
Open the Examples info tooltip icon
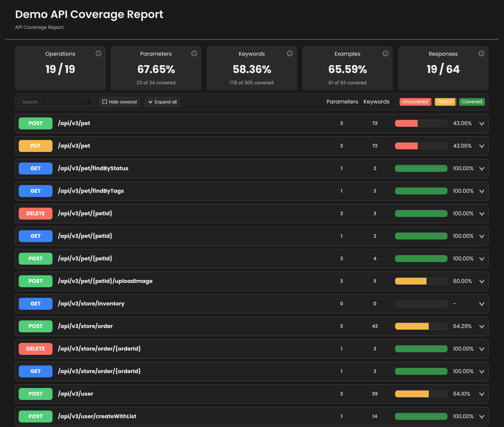(386, 53)
